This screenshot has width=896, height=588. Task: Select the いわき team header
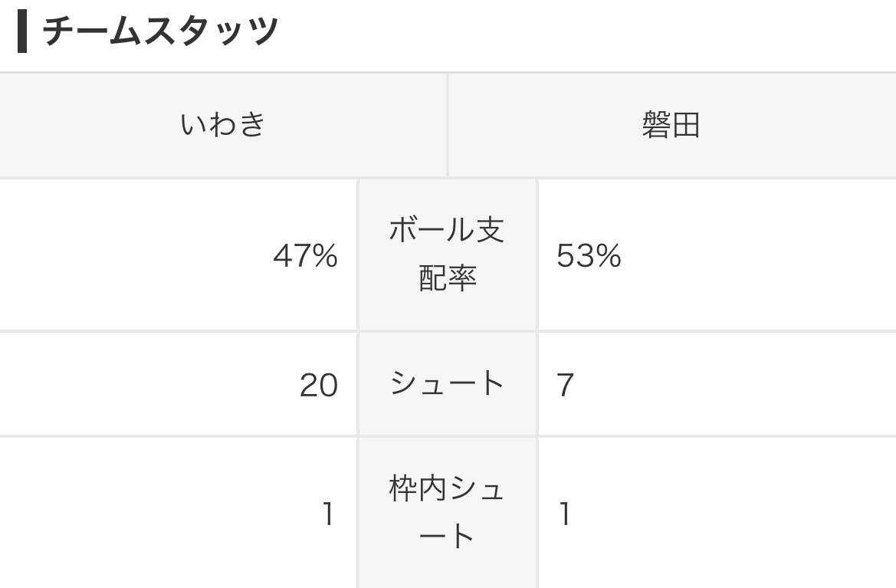click(223, 124)
